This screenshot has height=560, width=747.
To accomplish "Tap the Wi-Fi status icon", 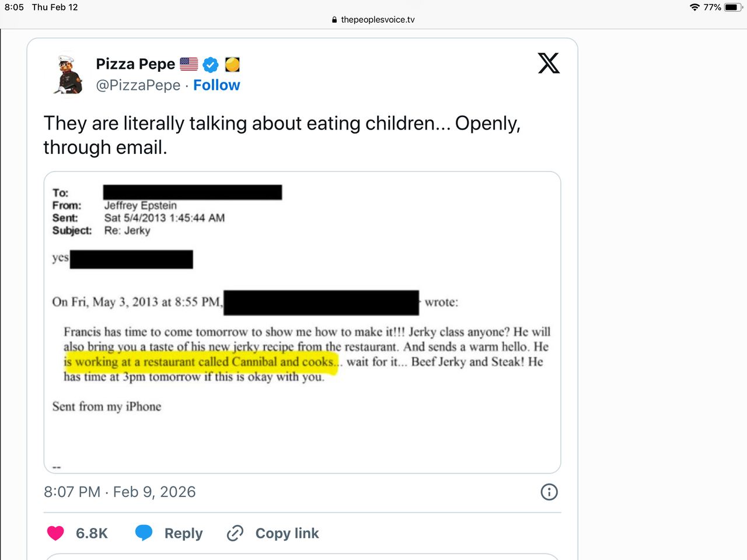I will pos(694,8).
